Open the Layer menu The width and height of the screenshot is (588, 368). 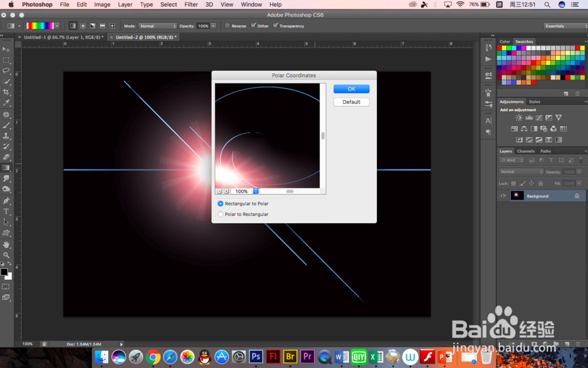click(125, 5)
